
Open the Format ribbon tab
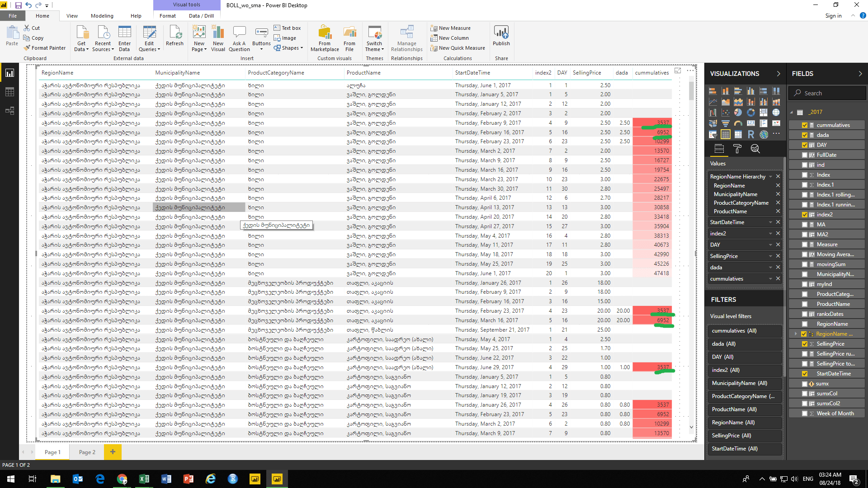[168, 16]
